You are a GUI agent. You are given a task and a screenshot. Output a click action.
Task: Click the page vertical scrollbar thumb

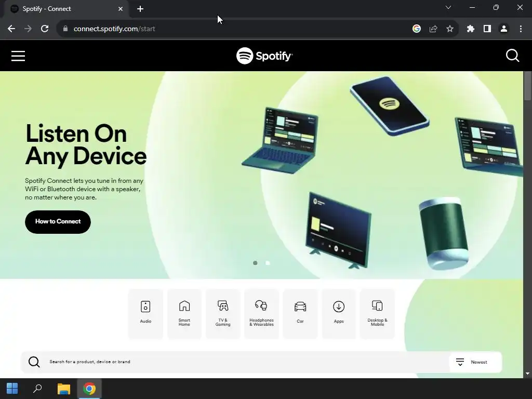tap(527, 86)
